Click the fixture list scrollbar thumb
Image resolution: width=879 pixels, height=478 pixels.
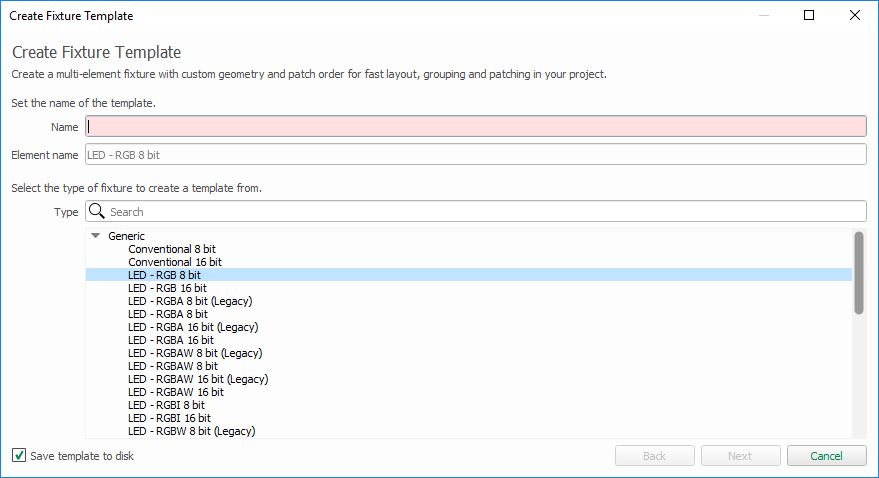[x=859, y=273]
